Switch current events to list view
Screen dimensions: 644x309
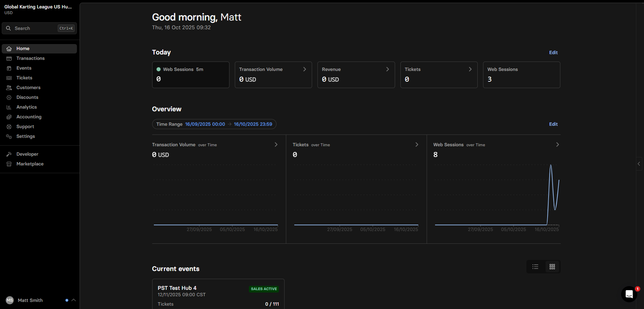point(535,267)
